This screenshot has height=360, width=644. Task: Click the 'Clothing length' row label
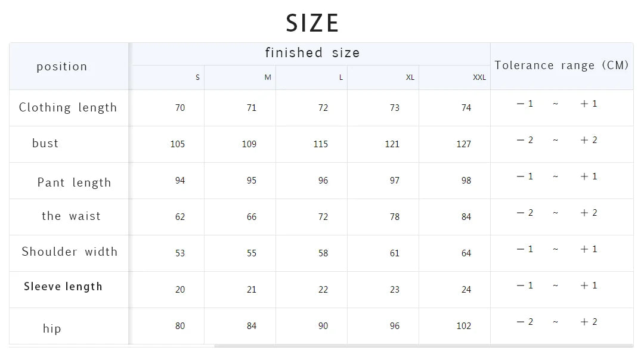[x=68, y=107]
